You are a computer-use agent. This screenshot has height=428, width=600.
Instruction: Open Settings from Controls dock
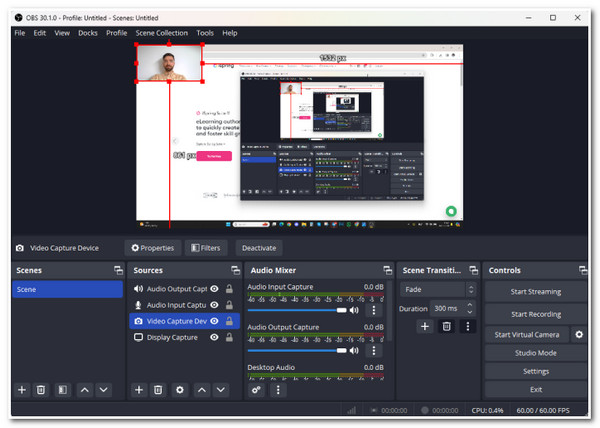(x=536, y=371)
